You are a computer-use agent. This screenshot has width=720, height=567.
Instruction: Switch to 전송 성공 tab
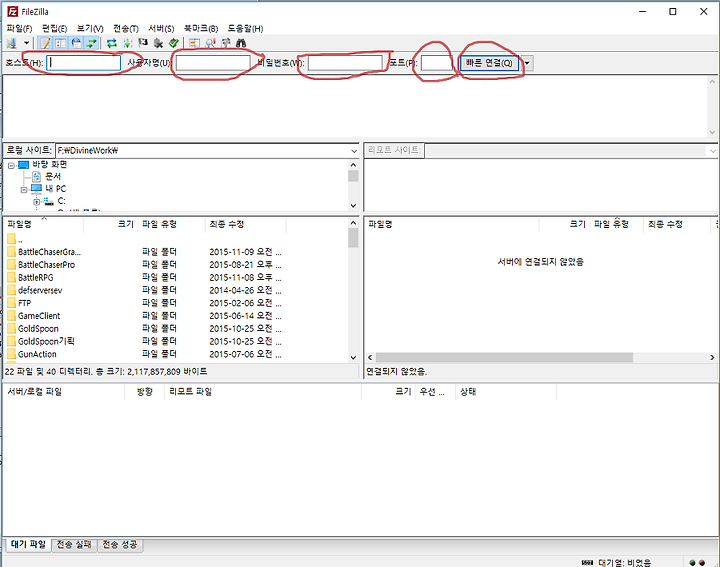(120, 545)
